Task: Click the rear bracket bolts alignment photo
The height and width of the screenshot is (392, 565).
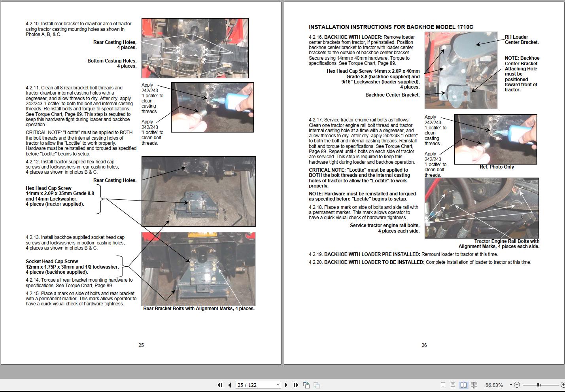Action: tap(198, 269)
